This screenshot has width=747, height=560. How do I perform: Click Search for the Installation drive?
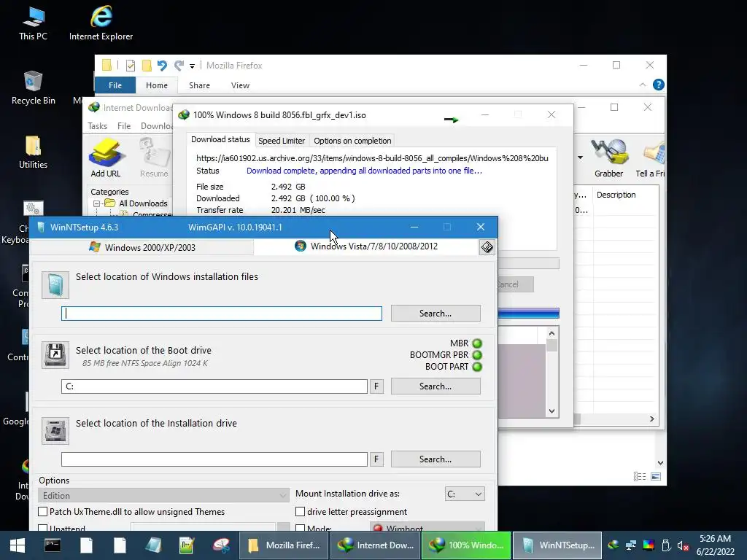[x=436, y=459]
